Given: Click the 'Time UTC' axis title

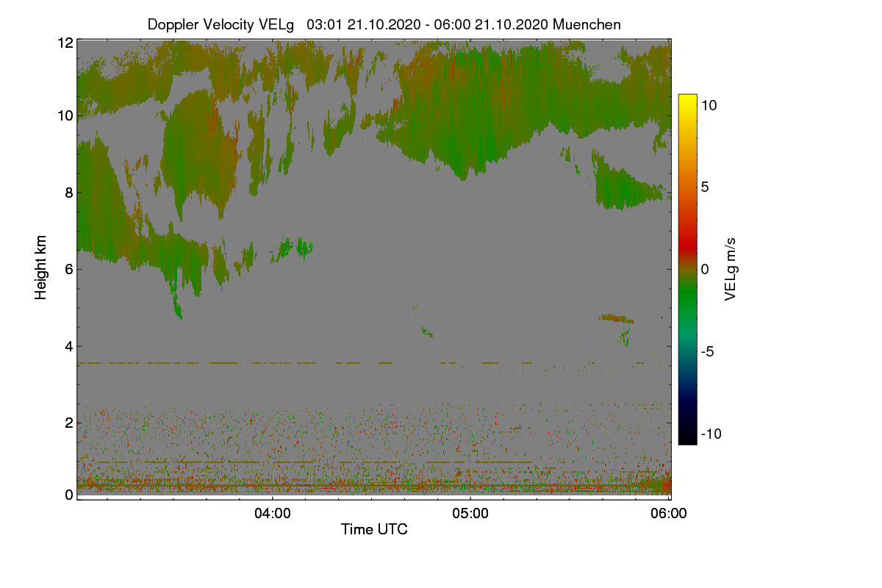Looking at the screenshot, I should [374, 529].
